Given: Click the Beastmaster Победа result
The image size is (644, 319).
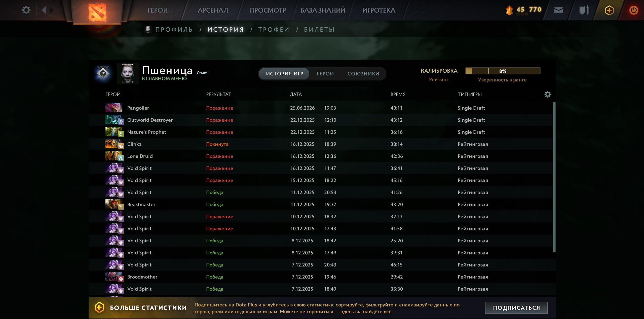Looking at the screenshot, I should pyautogui.click(x=214, y=204).
